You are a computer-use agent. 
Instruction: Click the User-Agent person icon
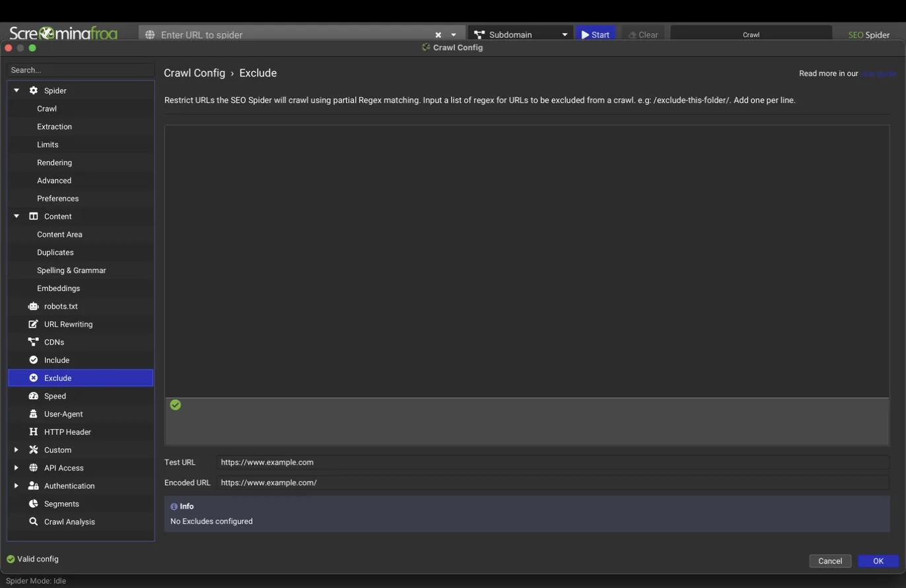pos(34,414)
